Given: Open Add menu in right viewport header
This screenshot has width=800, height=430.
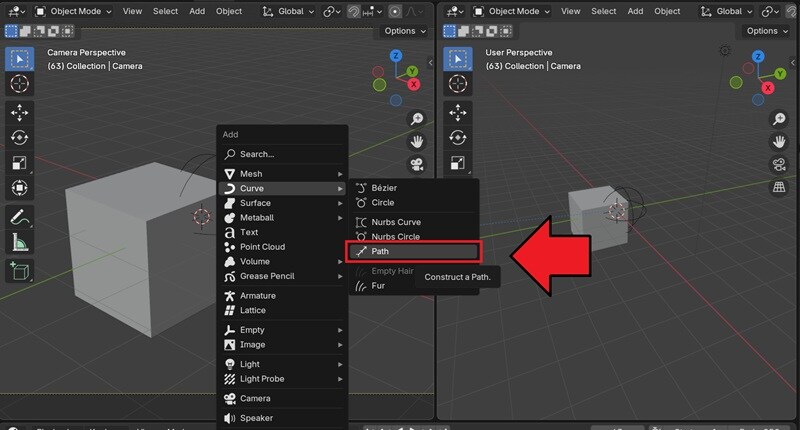Looking at the screenshot, I should coord(635,11).
